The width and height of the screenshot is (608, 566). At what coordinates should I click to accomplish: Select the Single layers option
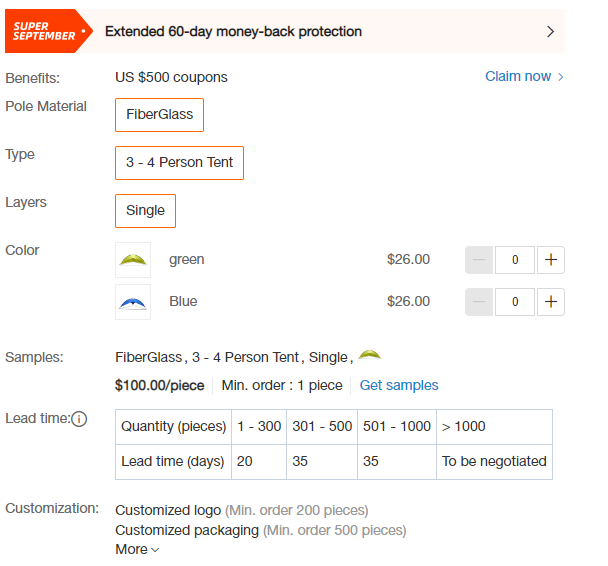(x=145, y=211)
